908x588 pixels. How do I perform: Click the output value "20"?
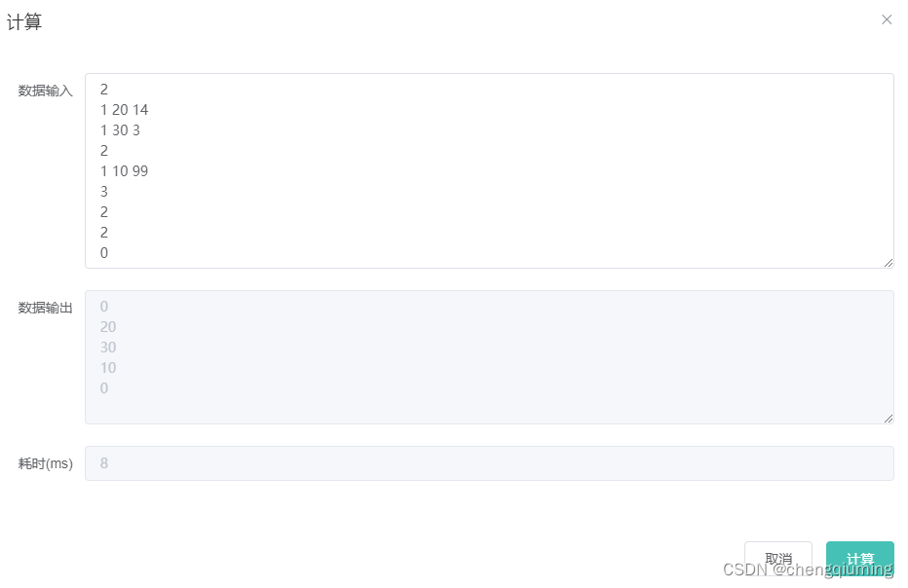(108, 327)
